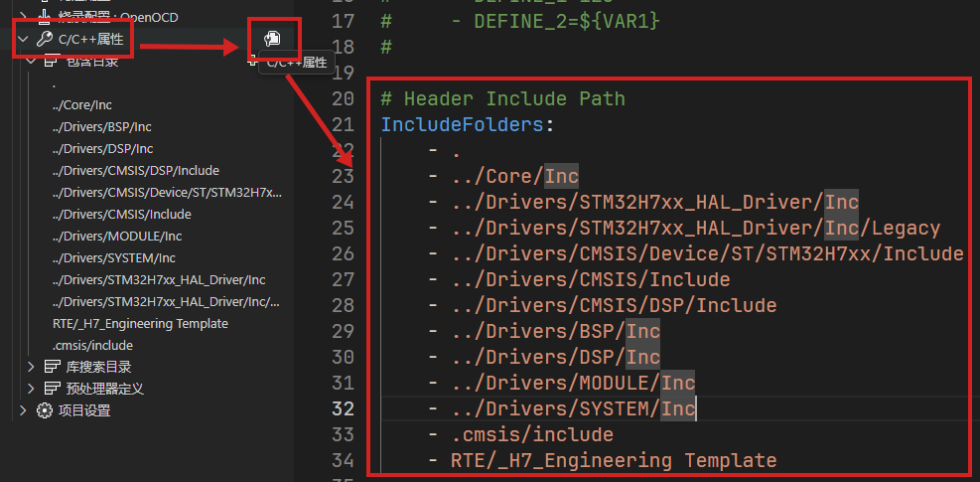Viewport: 980px width, 482px height.
Task: Select the C/C++属性 tree label
Action: point(90,40)
